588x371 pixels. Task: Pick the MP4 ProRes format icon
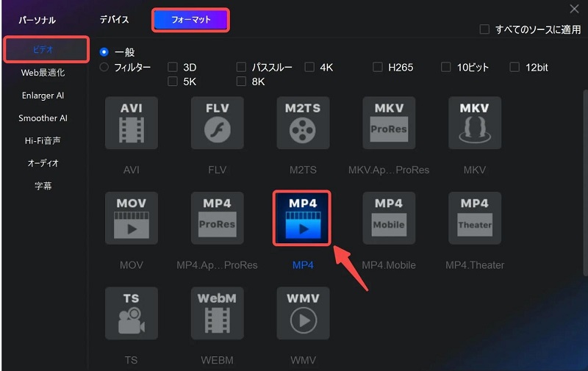pyautogui.click(x=217, y=218)
